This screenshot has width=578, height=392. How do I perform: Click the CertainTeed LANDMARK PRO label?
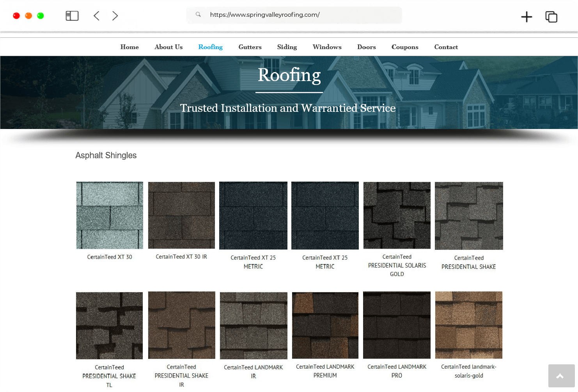(397, 371)
